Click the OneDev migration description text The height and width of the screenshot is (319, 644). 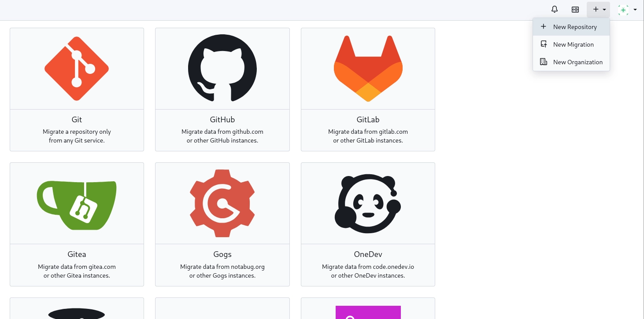point(368,271)
